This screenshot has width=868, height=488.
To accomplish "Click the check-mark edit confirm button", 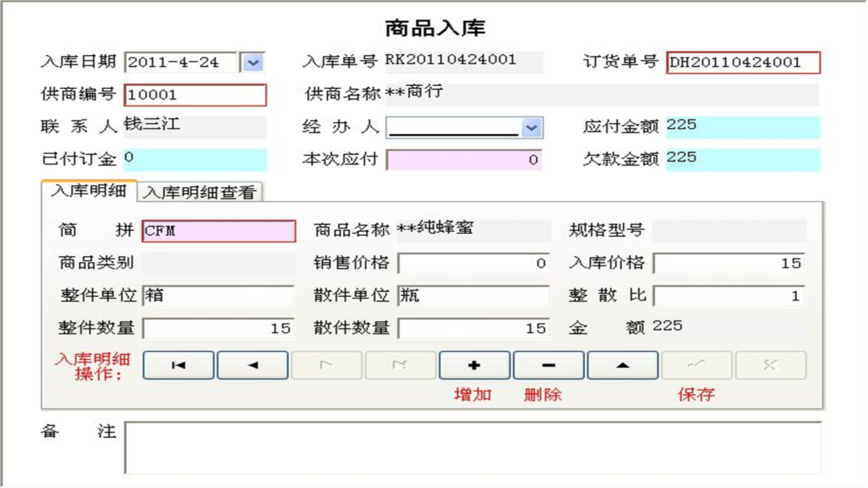I will pyautogui.click(x=696, y=365).
